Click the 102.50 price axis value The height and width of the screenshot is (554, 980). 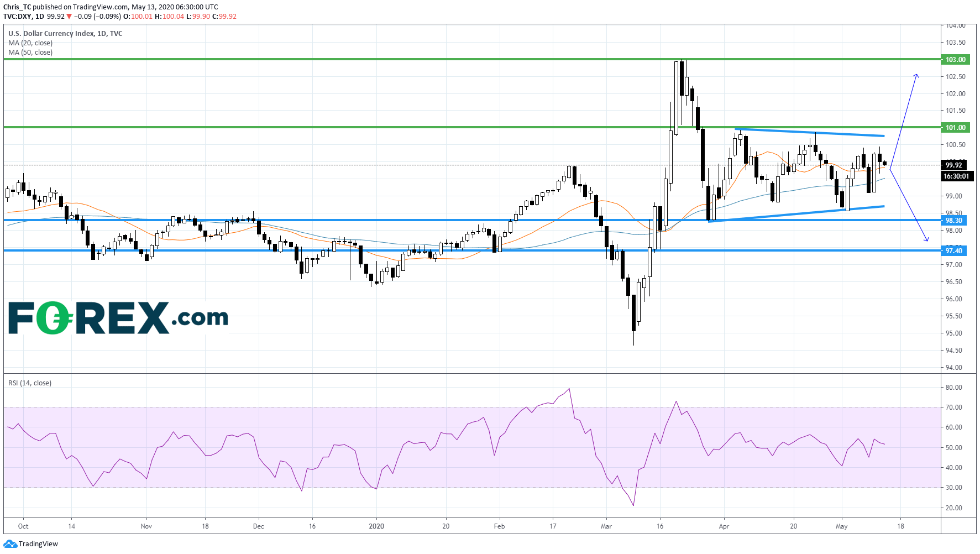(956, 77)
